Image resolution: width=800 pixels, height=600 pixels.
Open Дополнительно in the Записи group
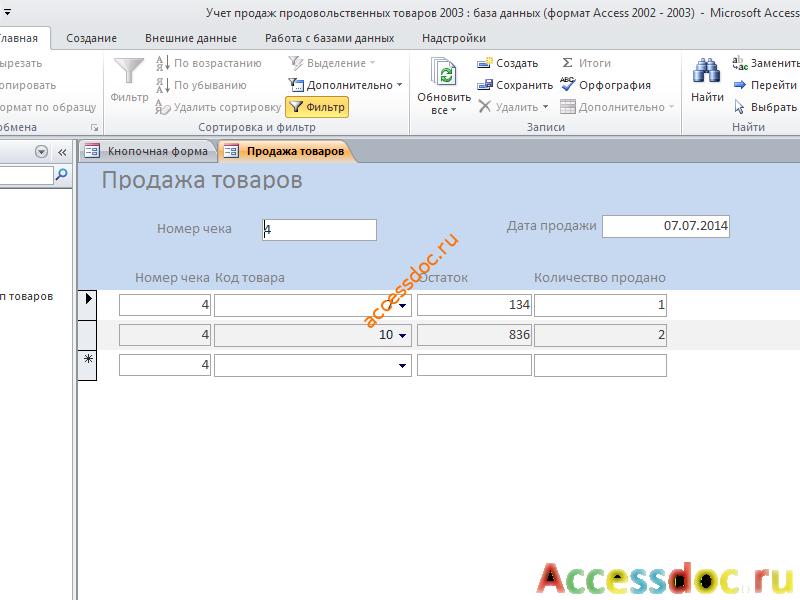(x=617, y=107)
